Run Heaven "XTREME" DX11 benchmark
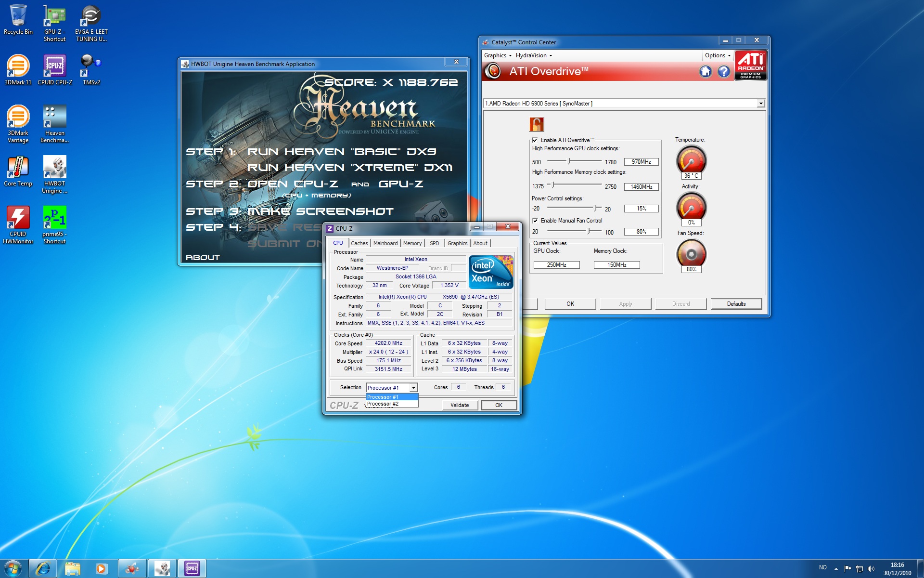Viewport: 924px width, 578px height. (x=350, y=168)
